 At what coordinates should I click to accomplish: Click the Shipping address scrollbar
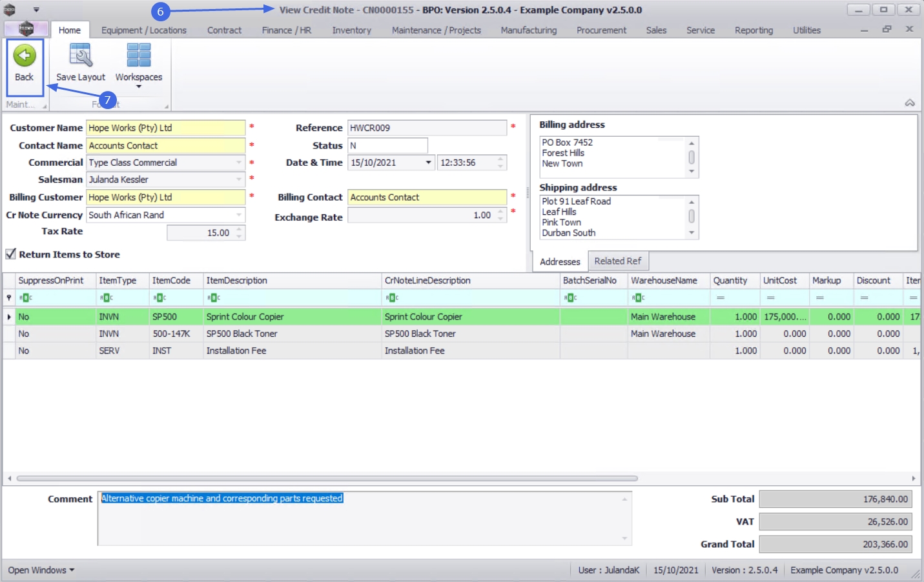coord(692,217)
